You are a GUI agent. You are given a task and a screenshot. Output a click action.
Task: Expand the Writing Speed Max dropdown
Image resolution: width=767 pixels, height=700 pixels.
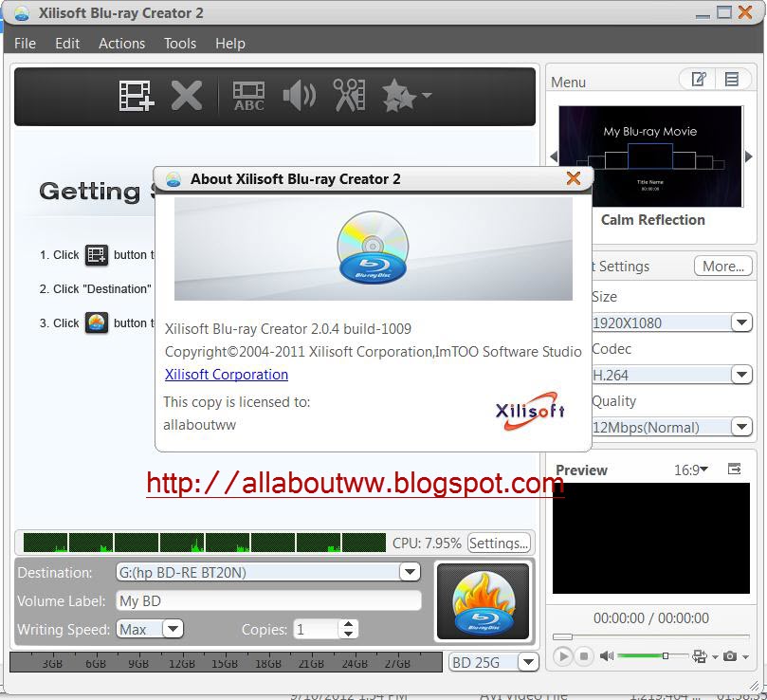(x=173, y=629)
